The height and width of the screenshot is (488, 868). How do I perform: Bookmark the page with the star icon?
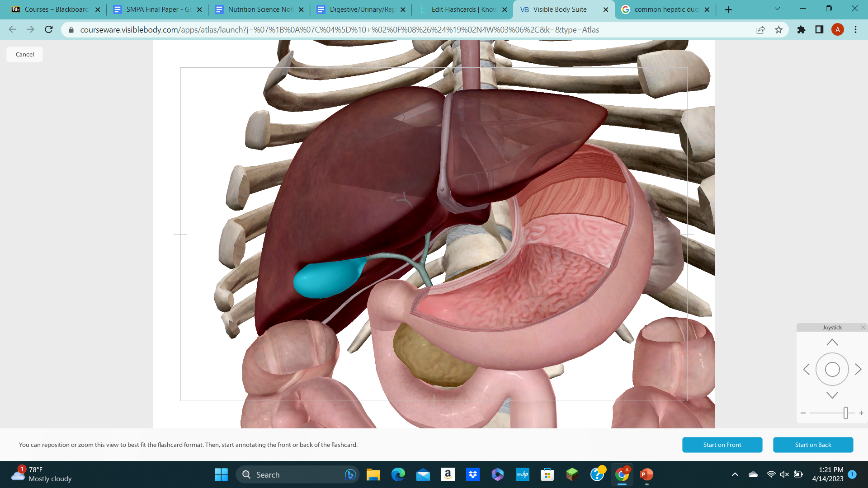779,29
